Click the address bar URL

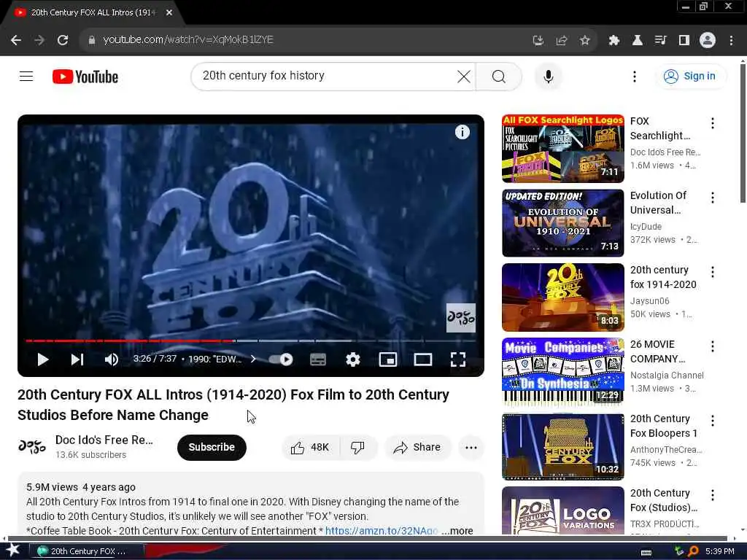tap(188, 39)
